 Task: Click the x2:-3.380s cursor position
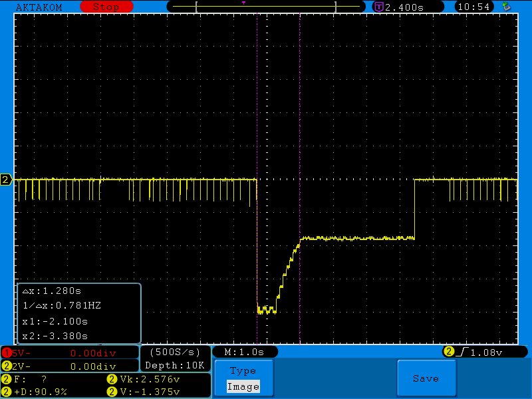click(55, 336)
